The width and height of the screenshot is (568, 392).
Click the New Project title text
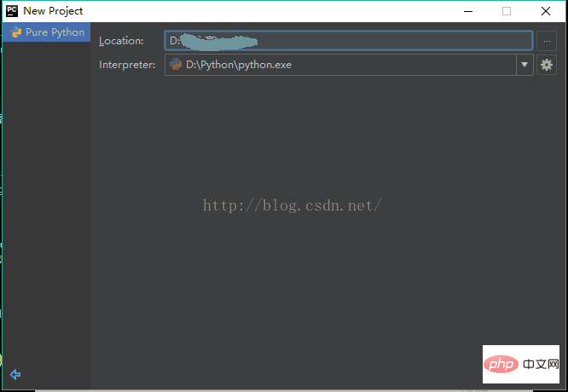click(x=53, y=11)
